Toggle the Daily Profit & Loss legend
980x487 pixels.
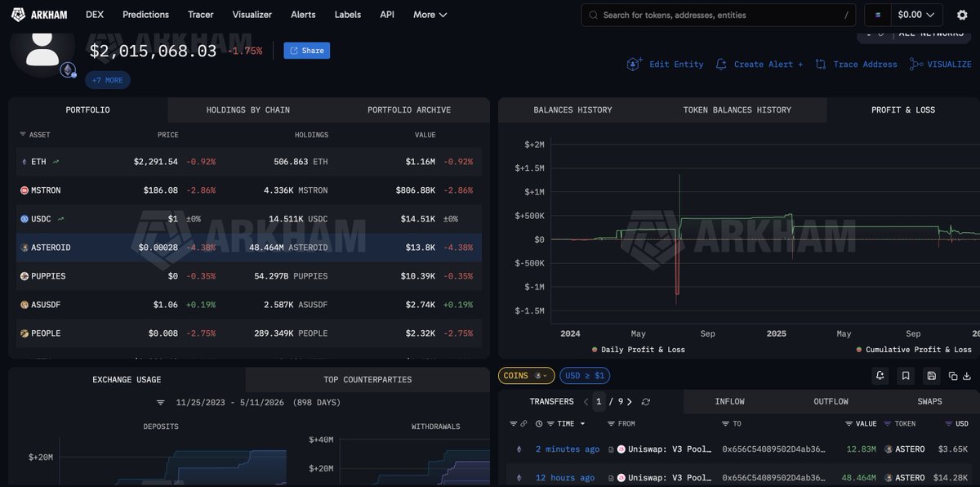pos(638,350)
